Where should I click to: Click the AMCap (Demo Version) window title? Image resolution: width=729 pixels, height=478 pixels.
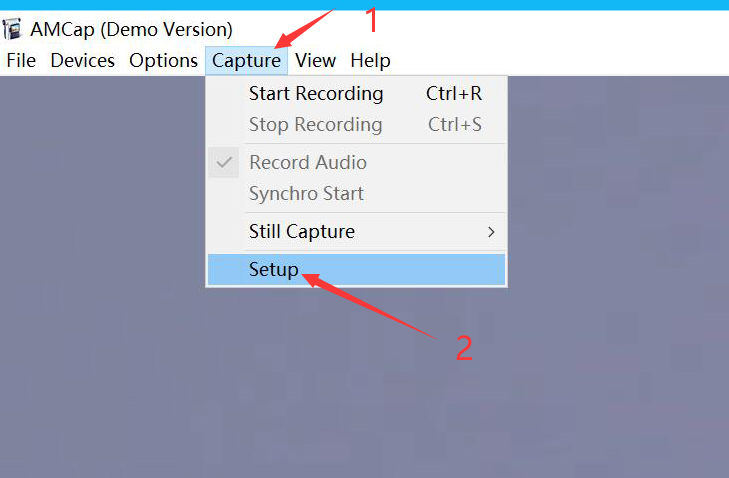point(131,29)
